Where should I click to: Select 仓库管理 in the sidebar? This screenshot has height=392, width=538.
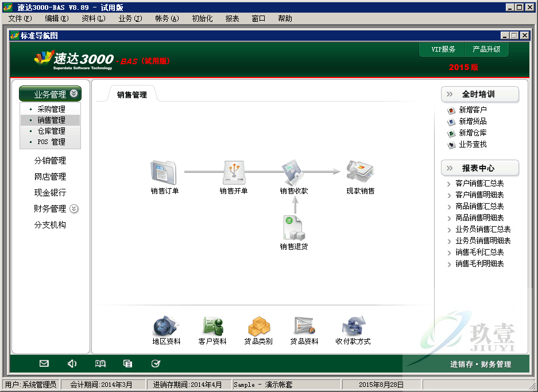(51, 131)
